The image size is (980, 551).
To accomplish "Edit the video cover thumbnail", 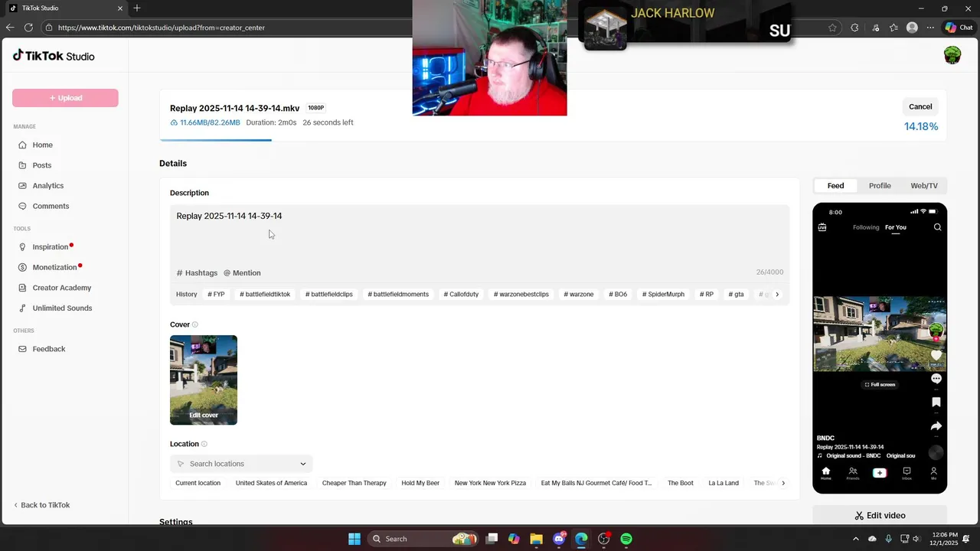I will pos(204,380).
